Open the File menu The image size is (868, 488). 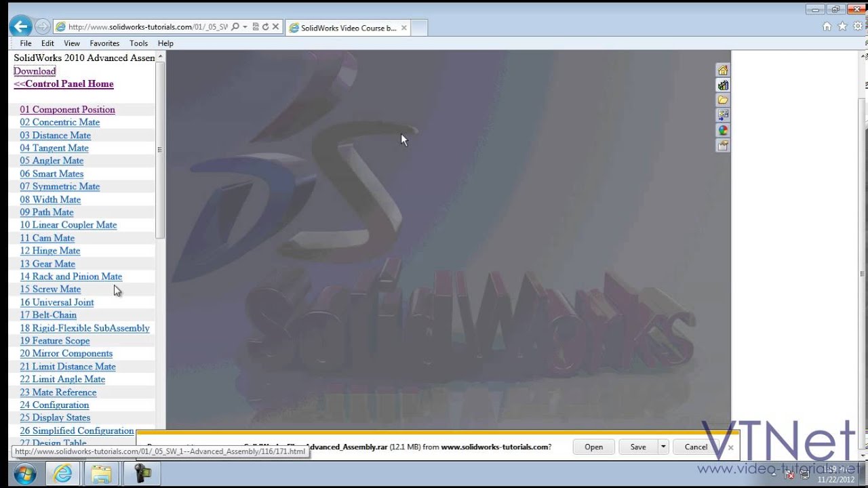[x=26, y=43]
